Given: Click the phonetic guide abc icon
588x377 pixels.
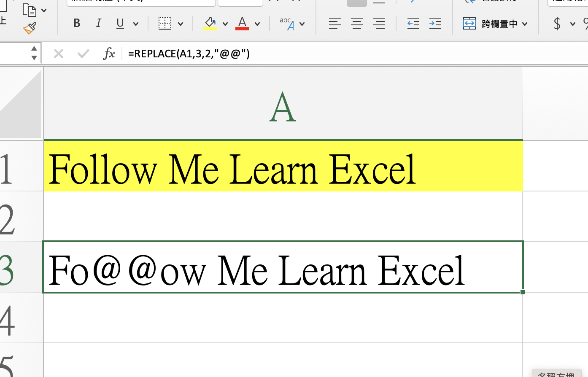Looking at the screenshot, I should (x=287, y=24).
